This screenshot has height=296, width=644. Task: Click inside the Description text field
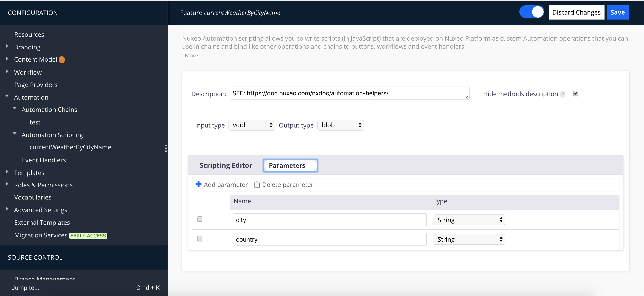tap(349, 93)
